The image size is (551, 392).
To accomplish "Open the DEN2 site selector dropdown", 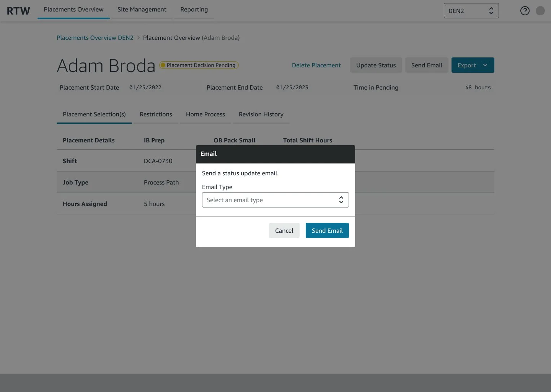I will point(471,11).
